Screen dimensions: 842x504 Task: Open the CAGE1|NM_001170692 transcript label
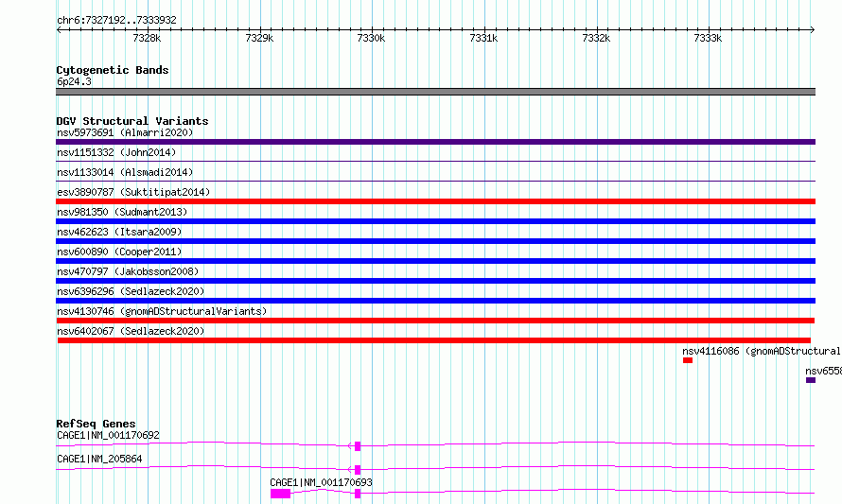(108, 435)
